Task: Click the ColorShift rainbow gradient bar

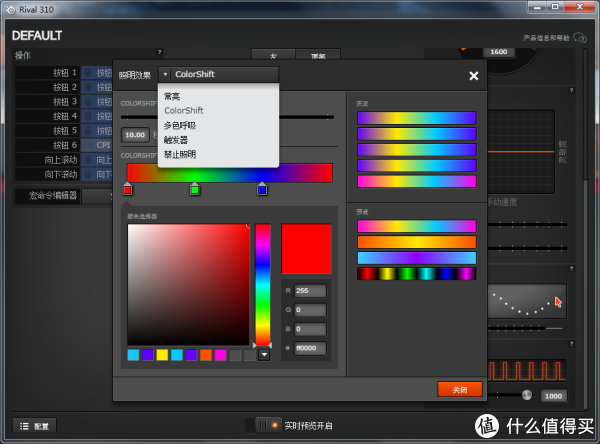Action: click(230, 173)
